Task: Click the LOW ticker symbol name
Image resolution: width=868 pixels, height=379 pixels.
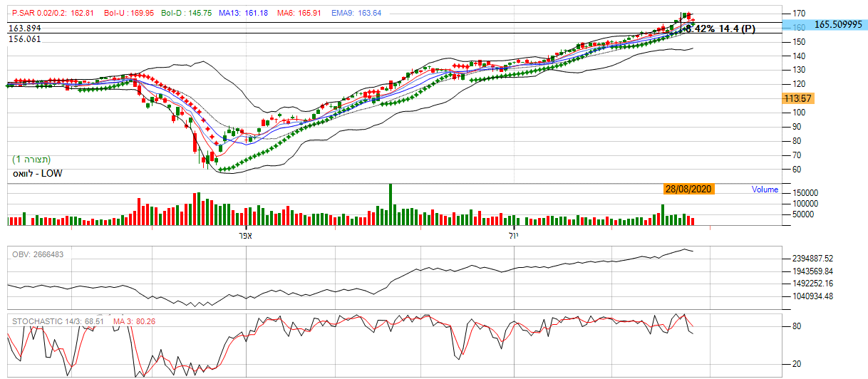Action: (37, 173)
